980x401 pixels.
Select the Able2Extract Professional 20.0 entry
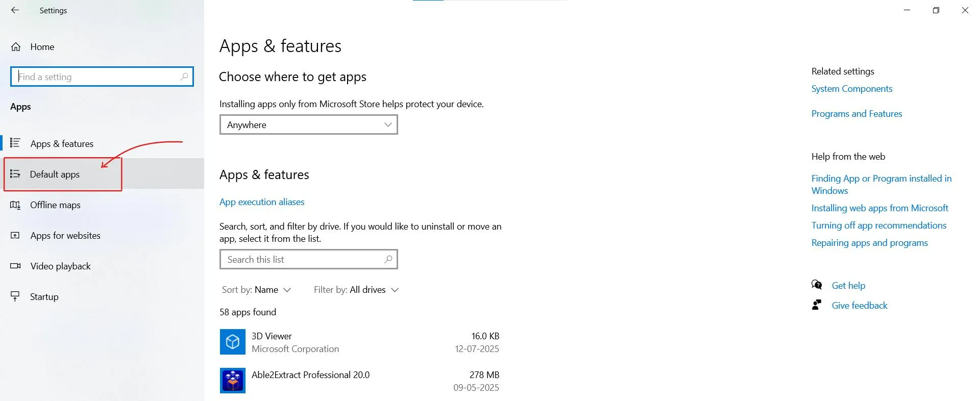[x=360, y=381]
